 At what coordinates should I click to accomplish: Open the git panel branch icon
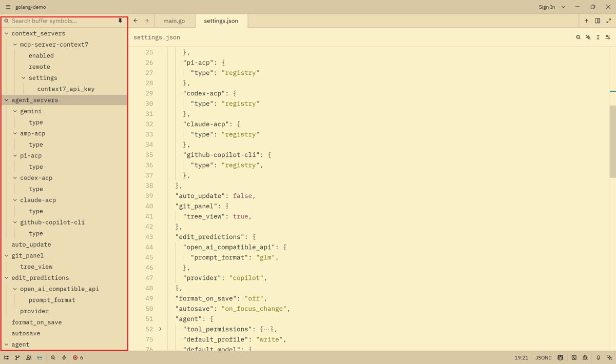17,358
